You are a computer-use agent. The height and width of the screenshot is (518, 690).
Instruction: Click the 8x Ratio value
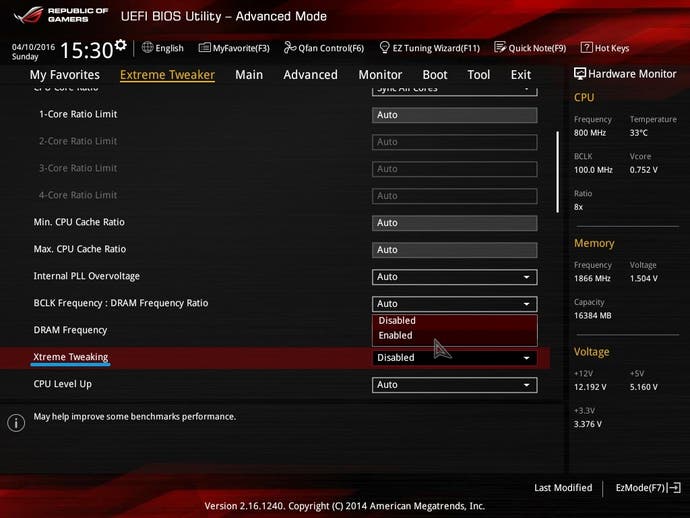(x=578, y=207)
